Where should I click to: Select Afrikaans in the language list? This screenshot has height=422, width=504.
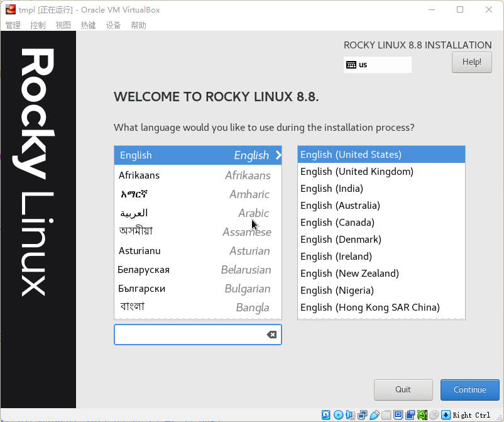pos(198,175)
